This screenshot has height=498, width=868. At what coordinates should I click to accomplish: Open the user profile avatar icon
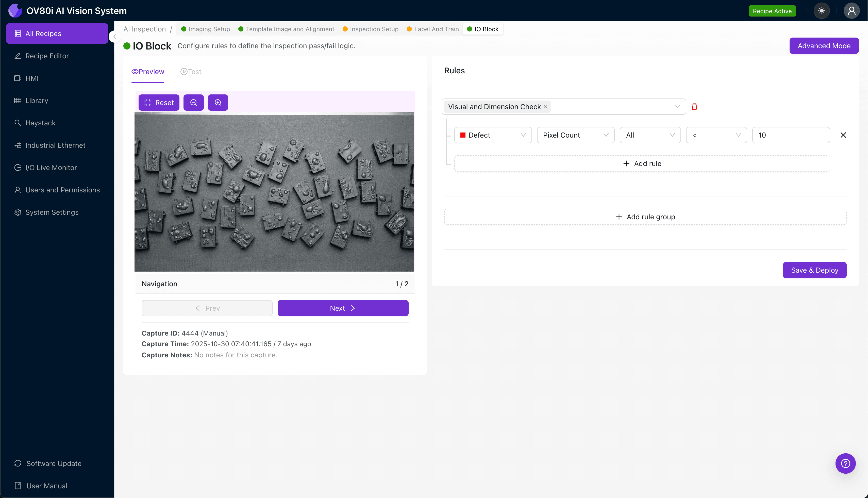[x=851, y=11]
